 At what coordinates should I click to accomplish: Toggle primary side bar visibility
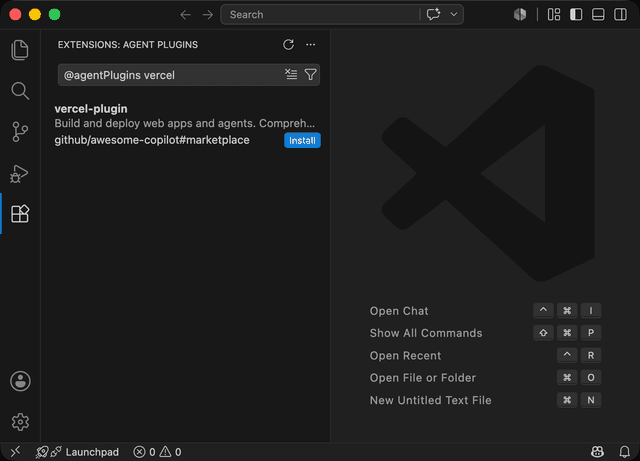point(576,14)
